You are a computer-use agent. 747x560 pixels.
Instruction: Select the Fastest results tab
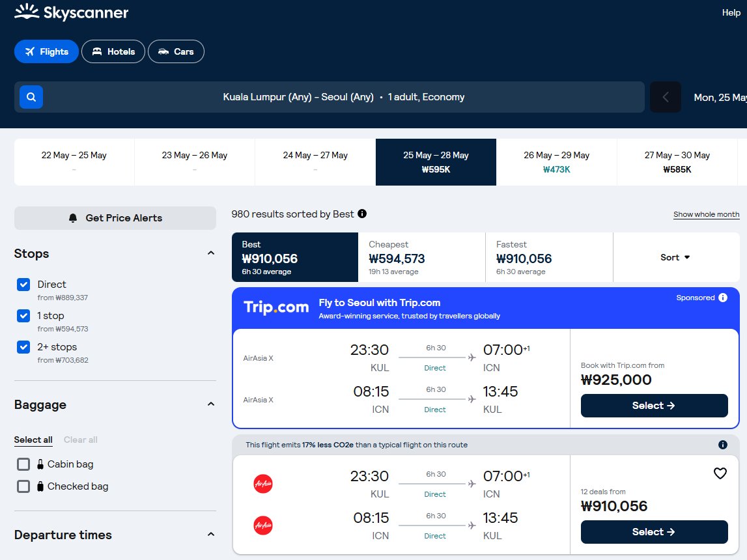pyautogui.click(x=549, y=257)
